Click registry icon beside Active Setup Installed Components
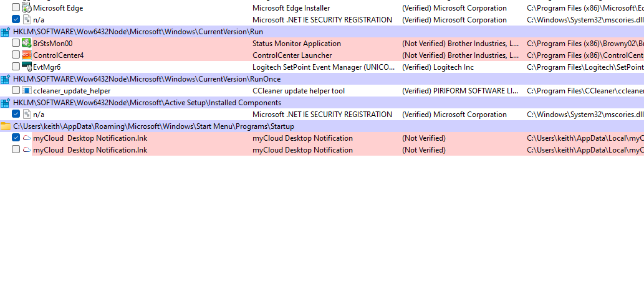This screenshot has height=297, width=644. (x=6, y=103)
